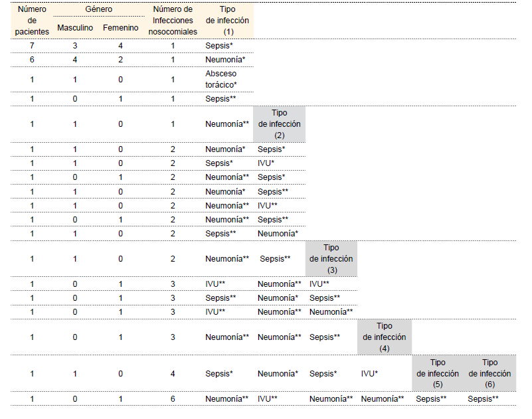Click the gray 'Tipo de infección (6)' header
This screenshot has width=532, height=419.
coord(489,373)
